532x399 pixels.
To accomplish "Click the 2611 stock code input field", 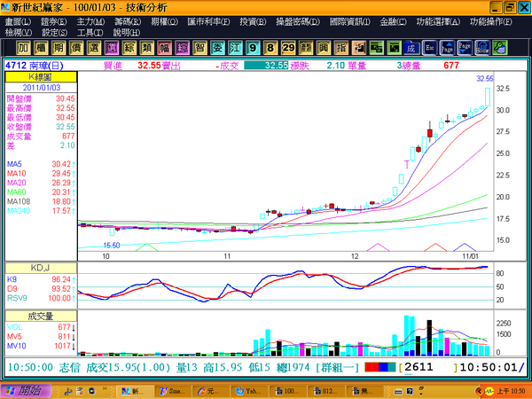I will [428, 367].
